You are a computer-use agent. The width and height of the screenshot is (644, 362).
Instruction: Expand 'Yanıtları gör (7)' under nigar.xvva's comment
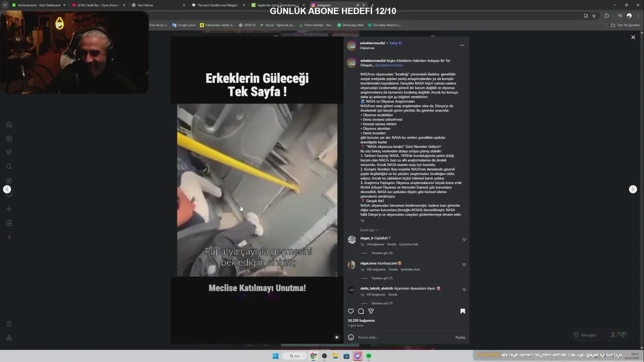click(x=382, y=278)
